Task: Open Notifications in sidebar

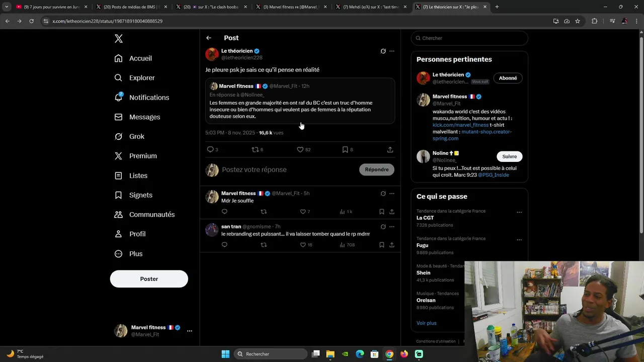Action: [142, 98]
